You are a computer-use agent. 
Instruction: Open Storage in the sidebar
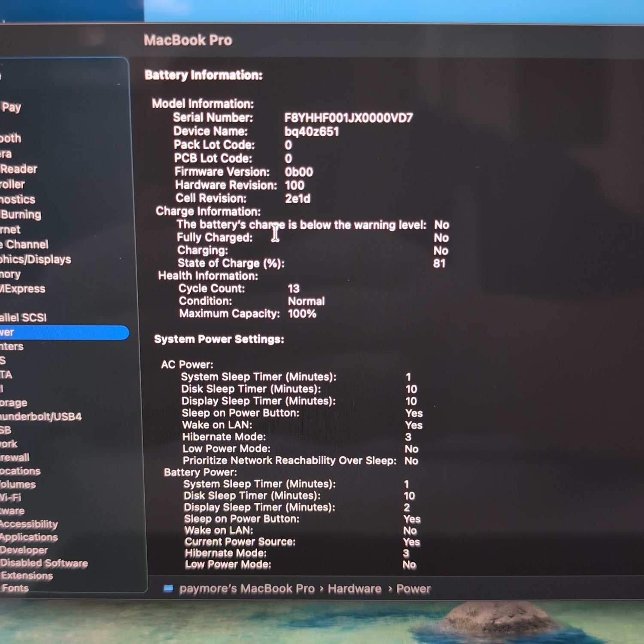pyautogui.click(x=14, y=403)
